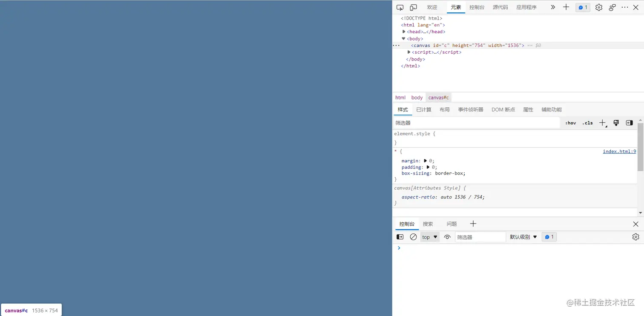Close the DevTools panel
The width and height of the screenshot is (644, 316).
tap(636, 7)
